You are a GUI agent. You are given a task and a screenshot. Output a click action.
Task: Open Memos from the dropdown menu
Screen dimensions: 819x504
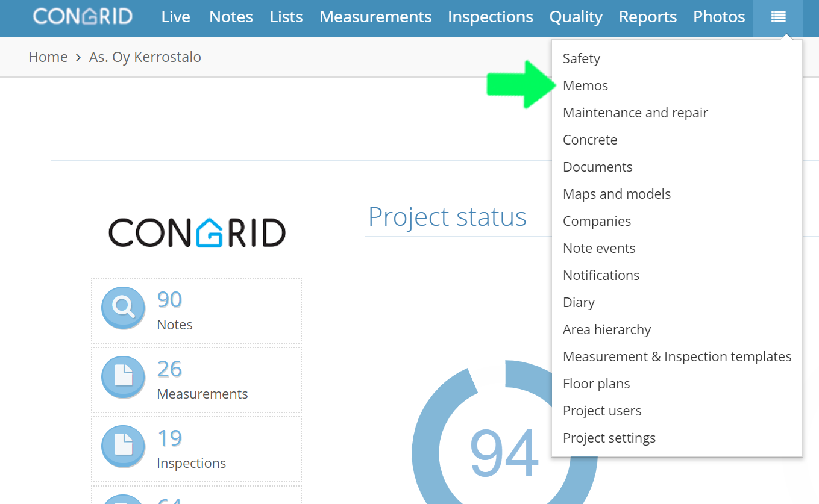[585, 86]
